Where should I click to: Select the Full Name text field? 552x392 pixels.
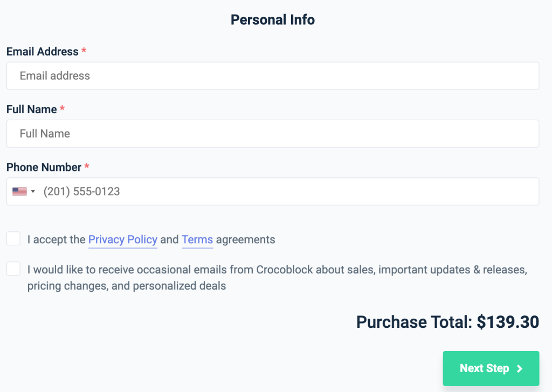pos(272,134)
